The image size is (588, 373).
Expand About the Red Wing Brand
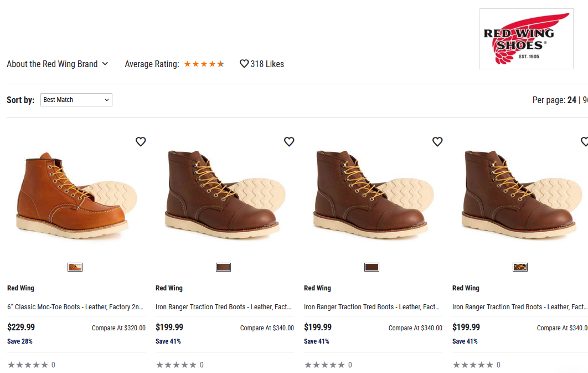57,64
